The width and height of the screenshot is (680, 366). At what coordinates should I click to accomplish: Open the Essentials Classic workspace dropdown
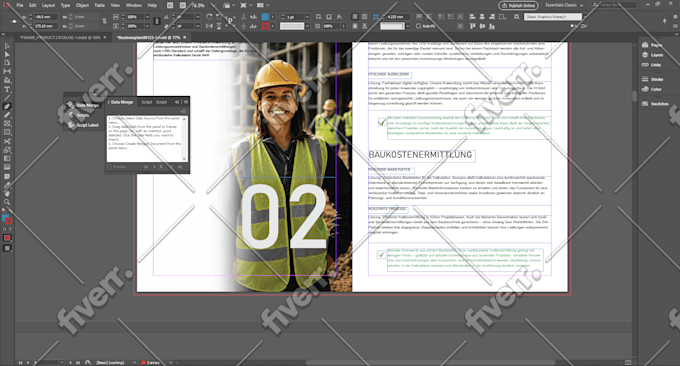(564, 5)
